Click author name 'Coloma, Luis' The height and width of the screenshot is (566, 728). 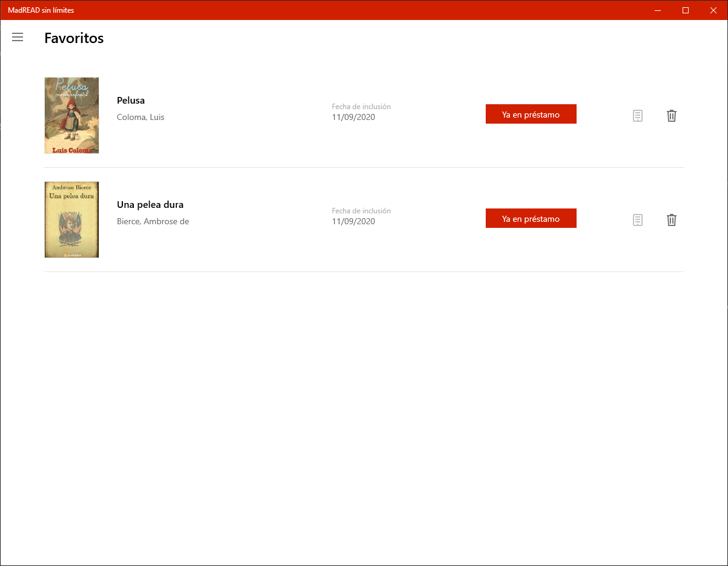tap(141, 117)
